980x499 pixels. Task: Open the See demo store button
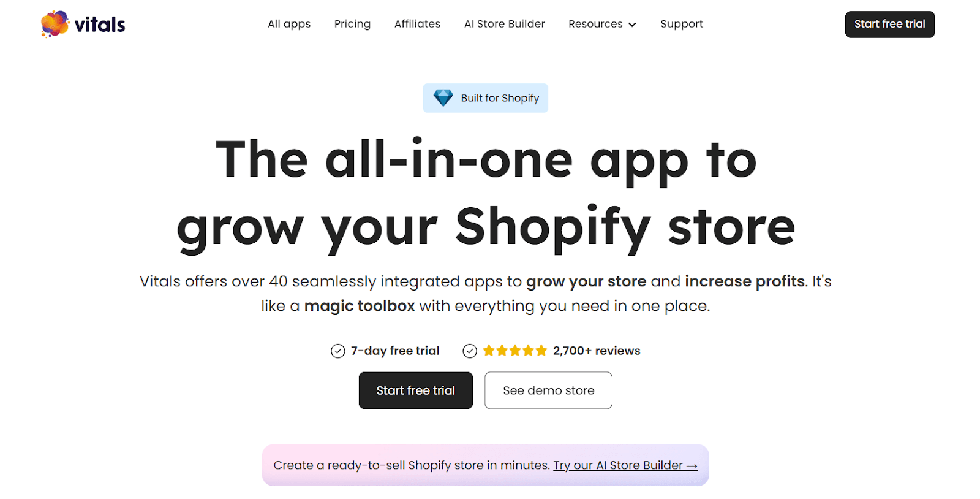(x=548, y=390)
